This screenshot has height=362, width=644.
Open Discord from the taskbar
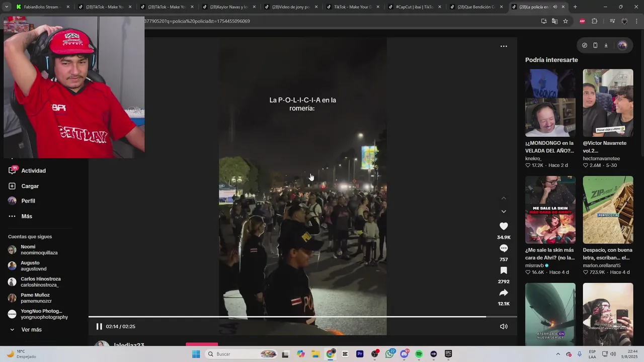[404, 354]
